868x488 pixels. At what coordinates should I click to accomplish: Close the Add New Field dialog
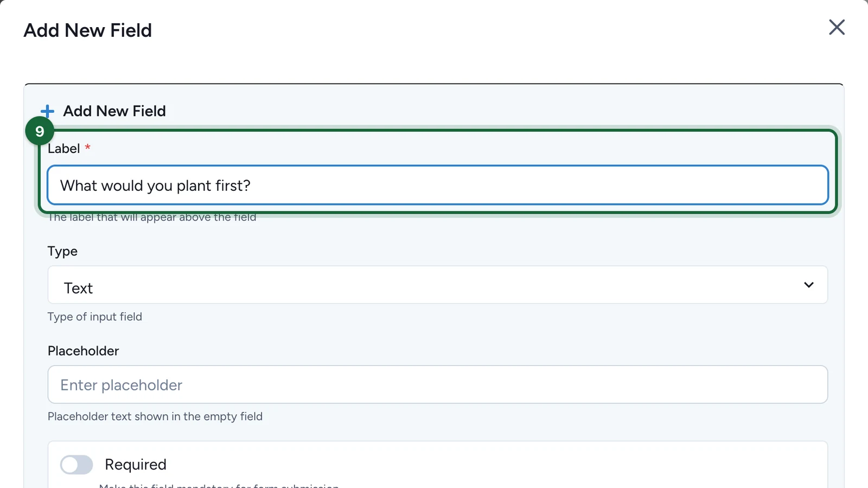pyautogui.click(x=837, y=27)
